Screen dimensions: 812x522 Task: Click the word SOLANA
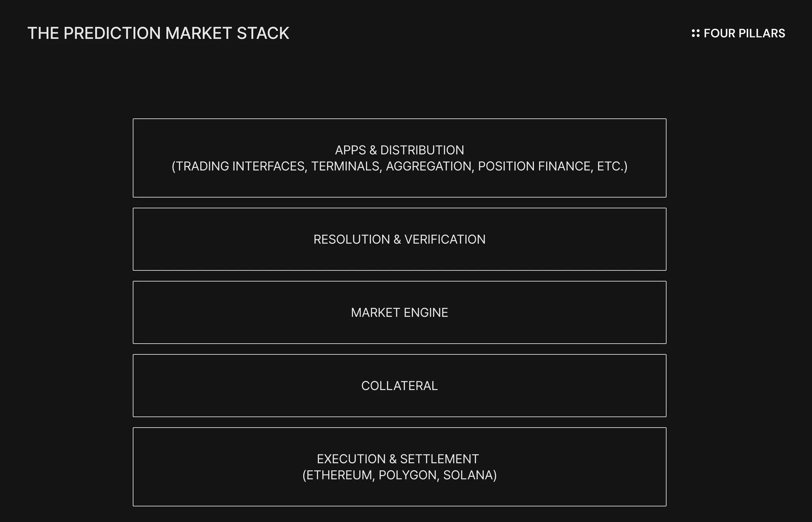pos(468,475)
